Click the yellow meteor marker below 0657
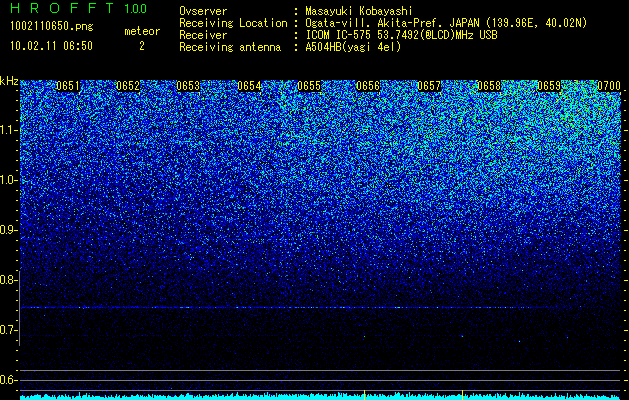Viewport: 629px width, 400px height. pos(463,395)
